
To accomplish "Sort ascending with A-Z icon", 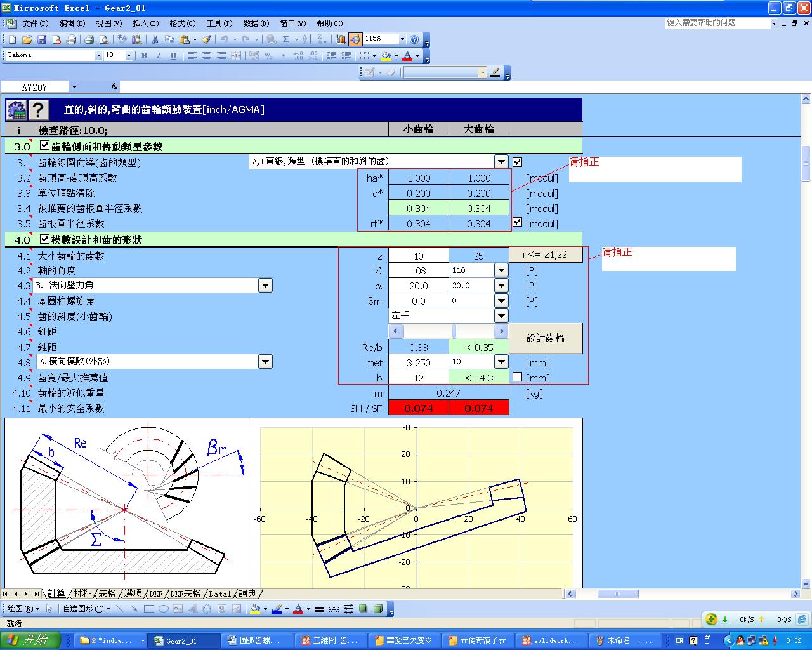I will pos(308,39).
